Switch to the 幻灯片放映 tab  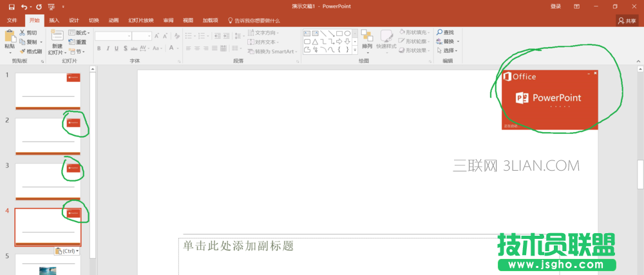pos(141,21)
